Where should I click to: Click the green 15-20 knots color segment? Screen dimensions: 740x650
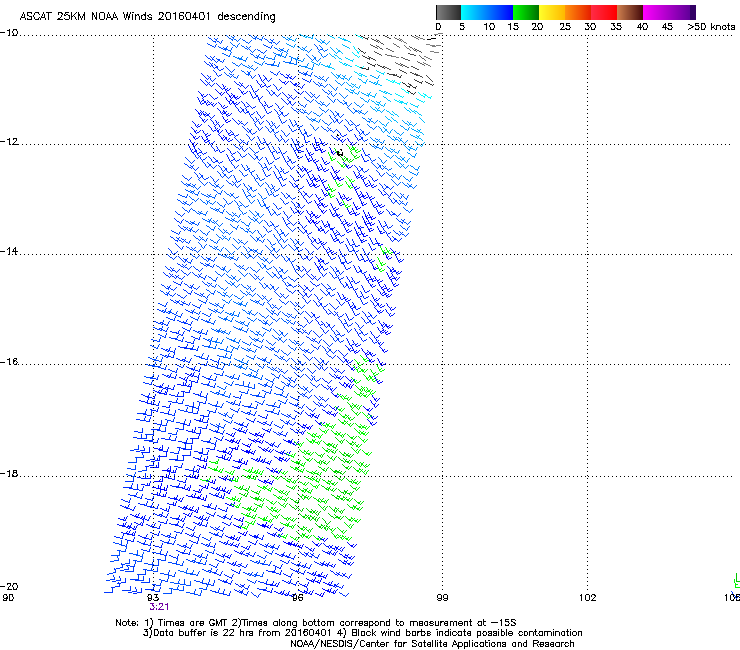click(x=526, y=12)
